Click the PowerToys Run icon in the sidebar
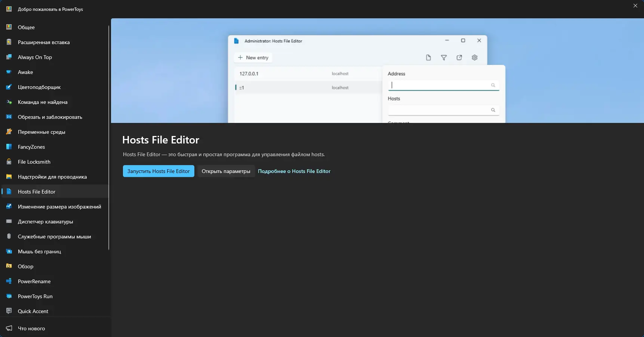Image resolution: width=644 pixels, height=337 pixels. point(9,296)
